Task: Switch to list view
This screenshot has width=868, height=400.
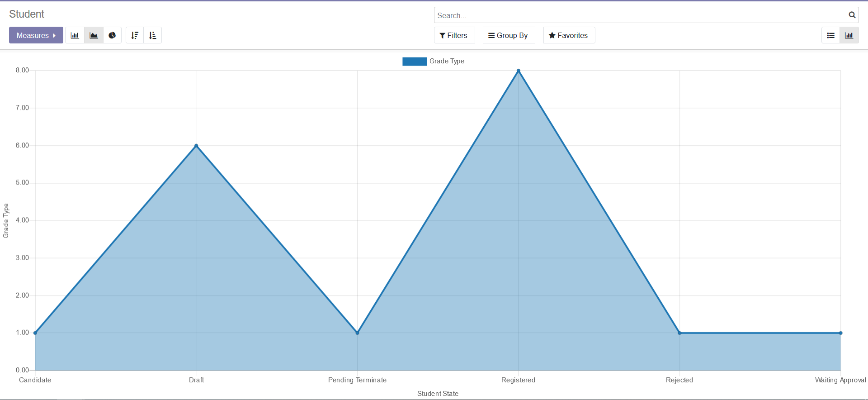Action: tap(830, 35)
